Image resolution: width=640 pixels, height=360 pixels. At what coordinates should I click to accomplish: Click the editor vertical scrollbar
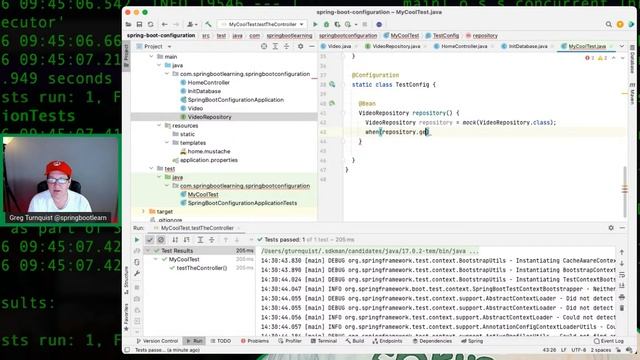(624, 191)
